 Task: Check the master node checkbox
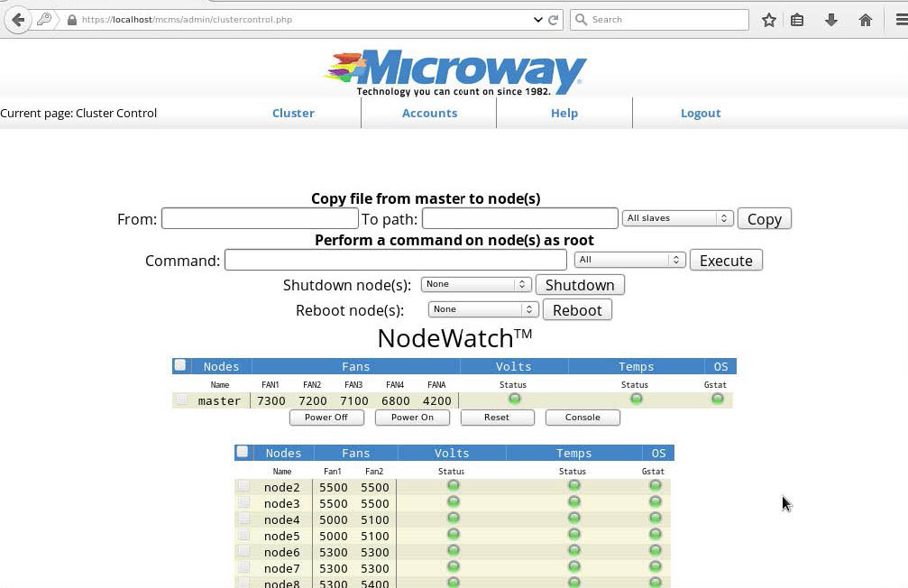tap(182, 400)
